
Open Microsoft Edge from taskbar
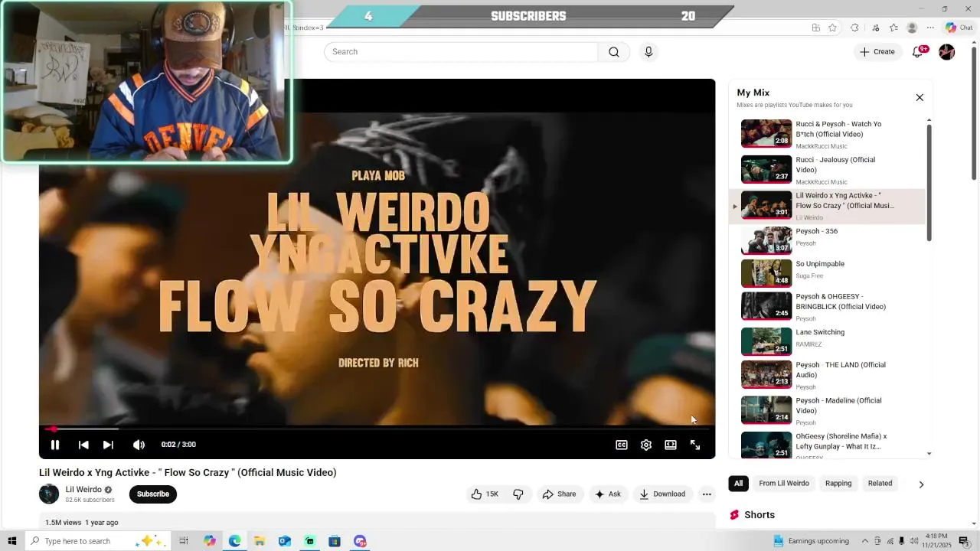tap(234, 541)
